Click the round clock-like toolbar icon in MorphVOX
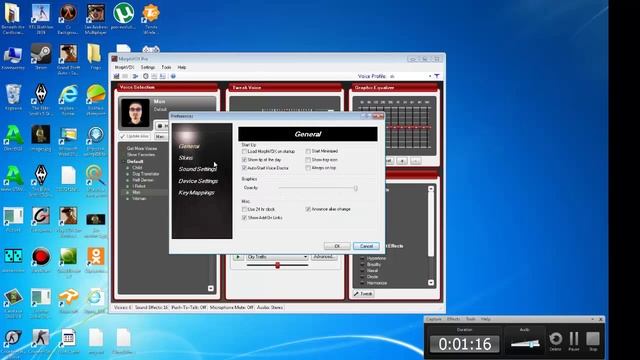Image resolution: width=640 pixels, height=360 pixels. tap(145, 76)
